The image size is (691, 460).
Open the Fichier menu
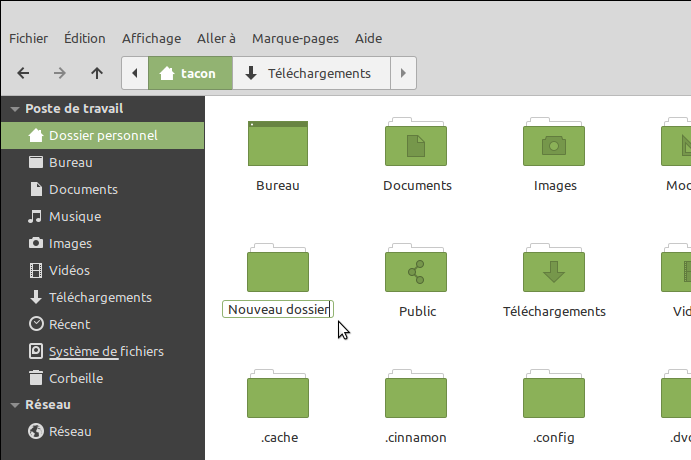coord(28,38)
